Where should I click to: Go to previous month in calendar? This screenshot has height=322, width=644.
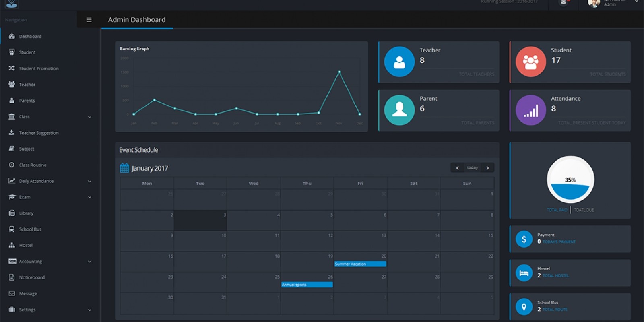click(x=457, y=168)
